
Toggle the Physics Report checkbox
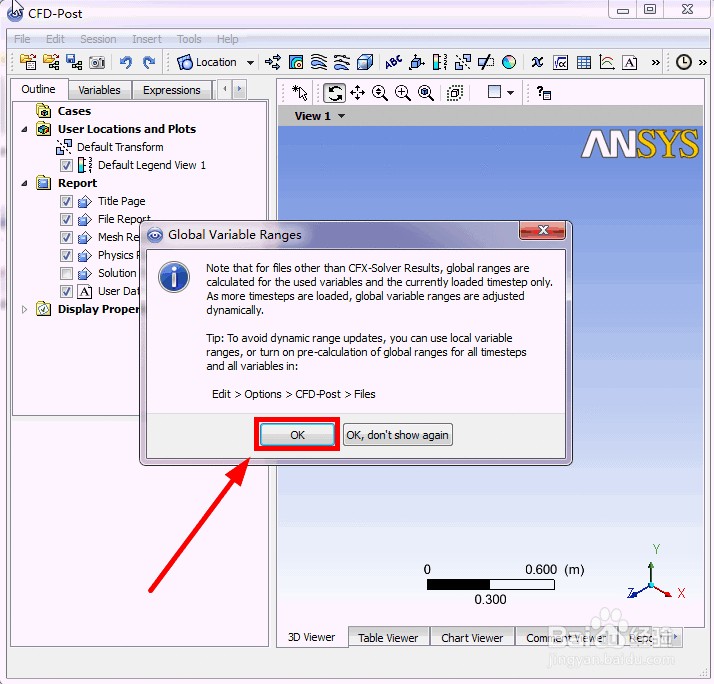[x=66, y=255]
